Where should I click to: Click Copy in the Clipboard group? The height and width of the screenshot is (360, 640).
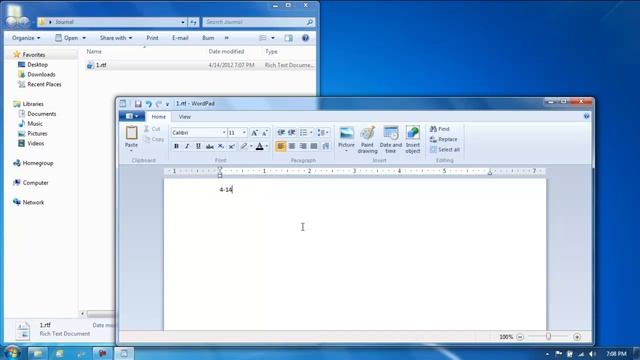[153, 140]
